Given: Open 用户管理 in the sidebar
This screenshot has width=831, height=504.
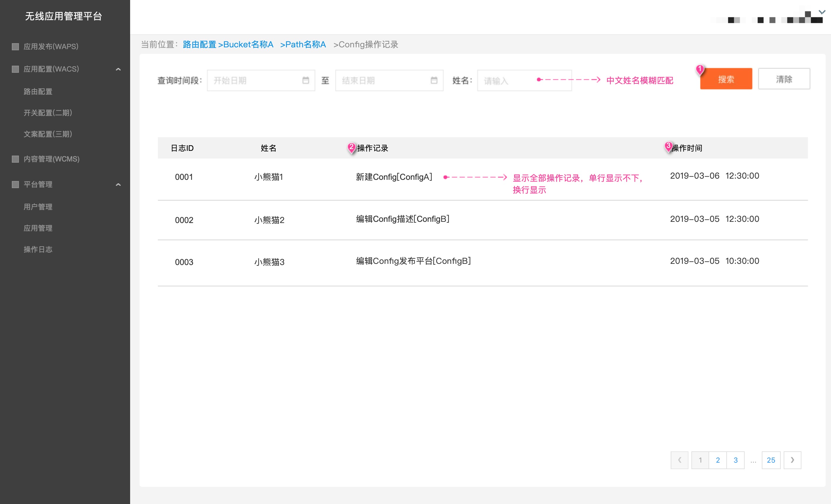Looking at the screenshot, I should coord(38,207).
